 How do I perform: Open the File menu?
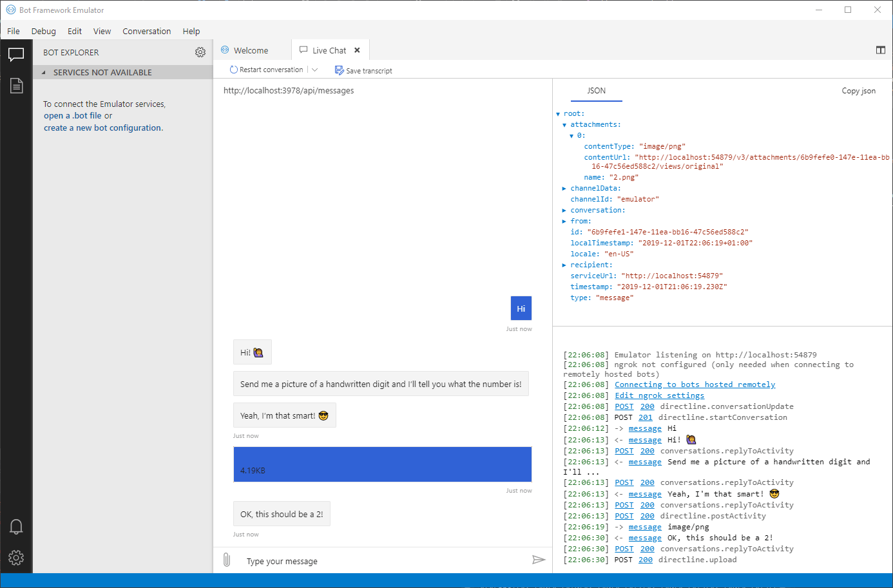[x=14, y=31]
